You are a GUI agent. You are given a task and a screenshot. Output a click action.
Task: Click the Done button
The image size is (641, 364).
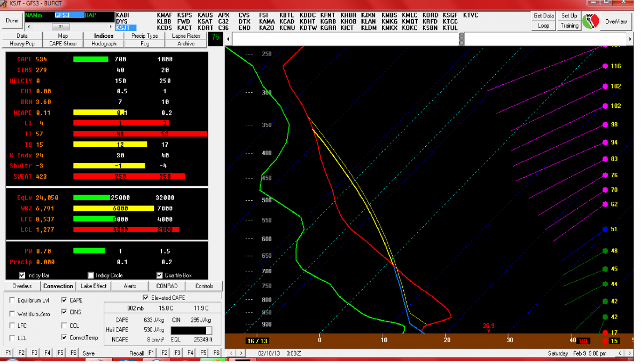click(x=12, y=21)
